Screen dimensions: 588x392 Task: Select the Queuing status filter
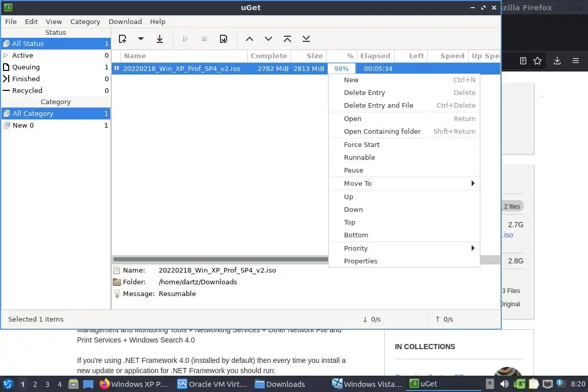pos(56,67)
